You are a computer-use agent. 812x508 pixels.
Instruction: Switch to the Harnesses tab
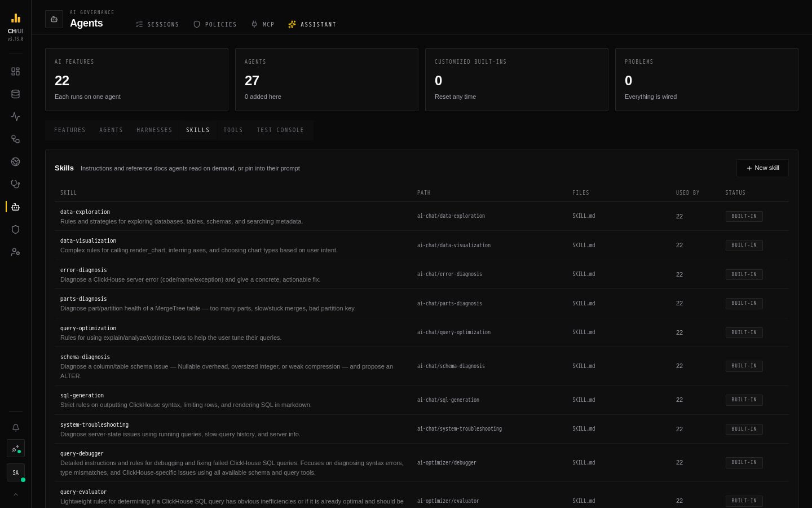(x=155, y=130)
